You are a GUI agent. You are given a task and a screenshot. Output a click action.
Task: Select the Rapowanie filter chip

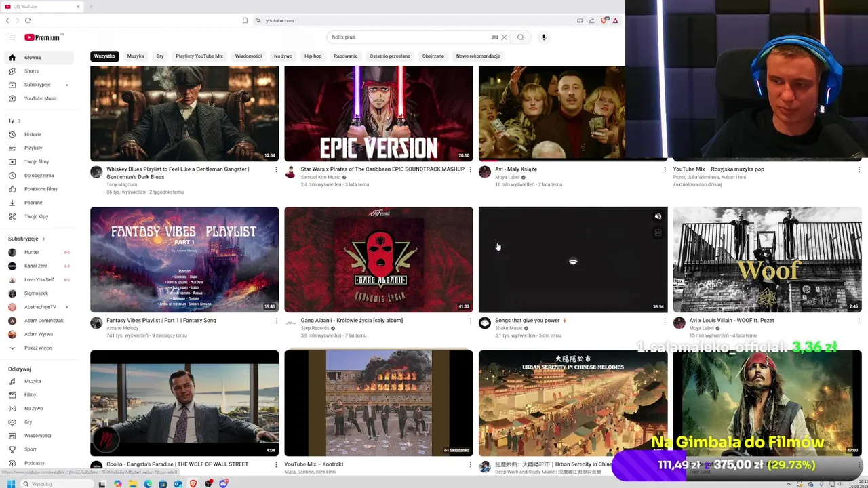[345, 56]
